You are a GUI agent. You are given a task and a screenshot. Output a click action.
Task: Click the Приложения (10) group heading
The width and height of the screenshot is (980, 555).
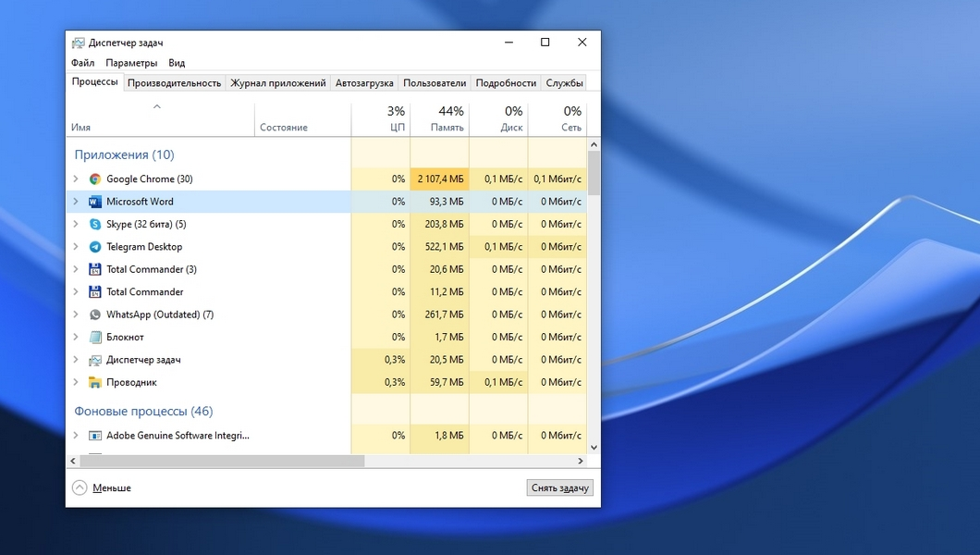coord(125,154)
